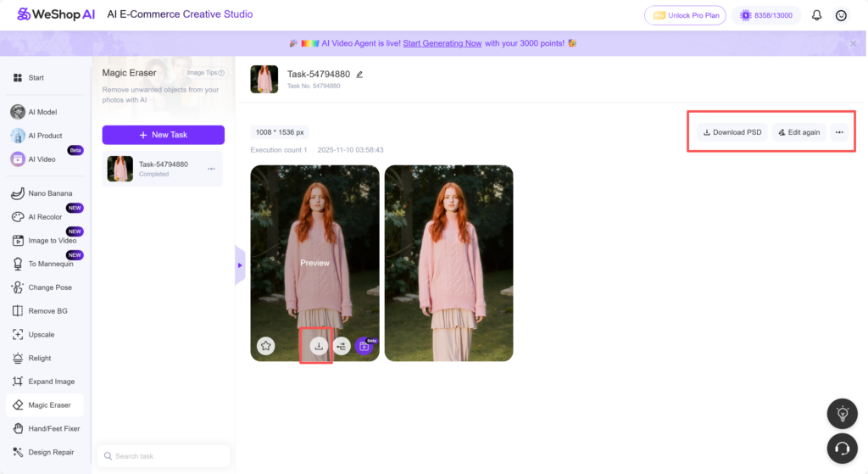This screenshot has width=868, height=474.
Task: Open AI Video tool
Action: tap(33, 159)
